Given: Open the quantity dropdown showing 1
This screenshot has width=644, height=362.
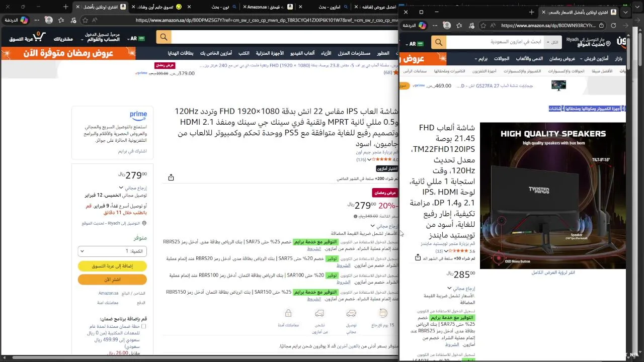Looking at the screenshot, I should 112,251.
